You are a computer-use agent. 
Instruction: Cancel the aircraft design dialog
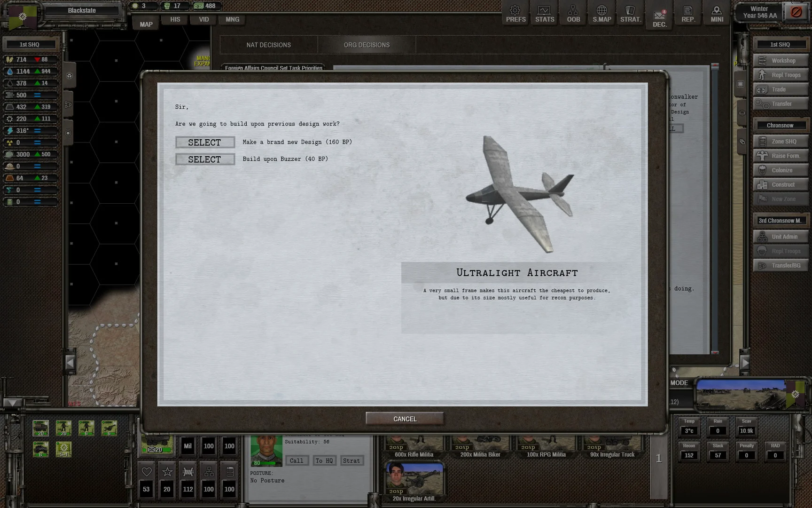coord(404,418)
